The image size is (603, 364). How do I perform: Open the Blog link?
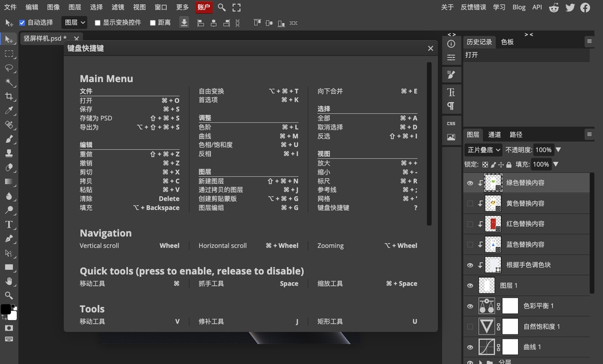[x=519, y=7]
